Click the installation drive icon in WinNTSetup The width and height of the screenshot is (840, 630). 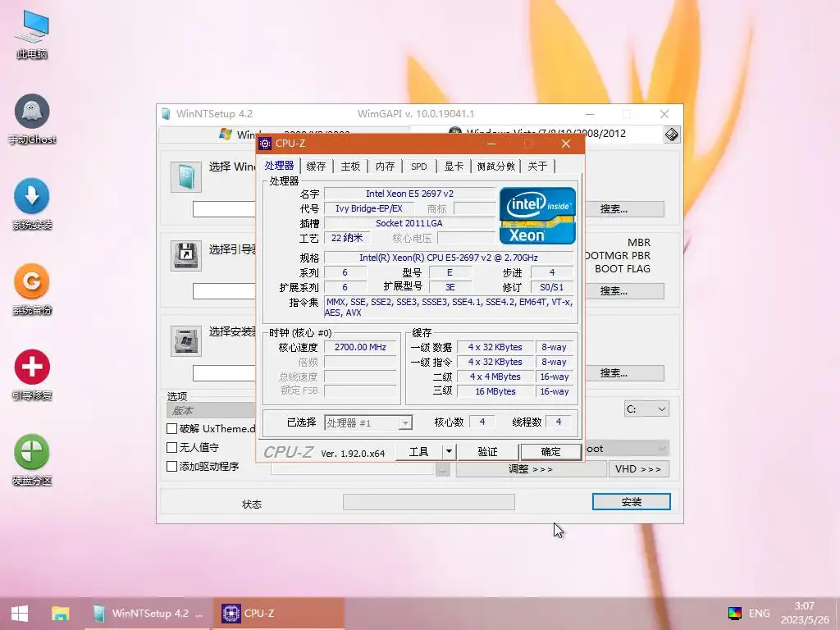pos(186,340)
